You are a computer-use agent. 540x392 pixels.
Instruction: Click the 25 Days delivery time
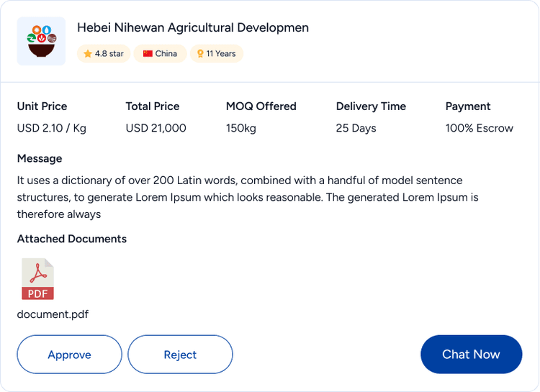(x=356, y=129)
